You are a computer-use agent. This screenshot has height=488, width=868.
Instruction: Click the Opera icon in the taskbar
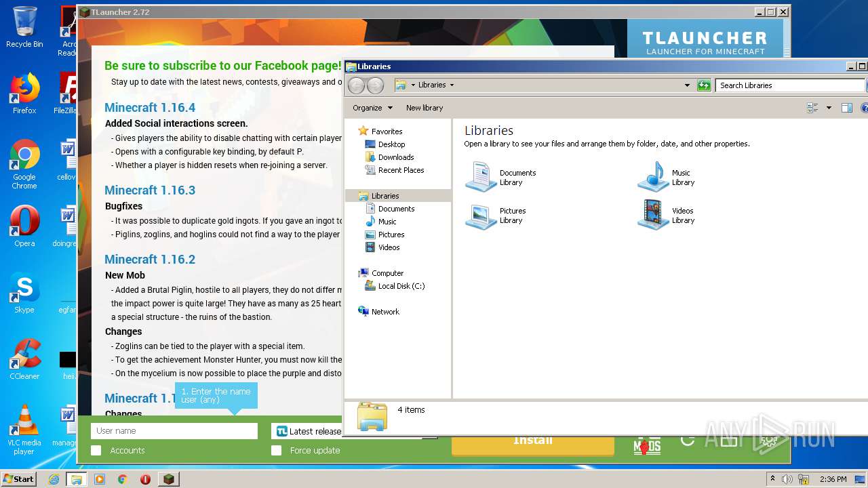[145, 479]
